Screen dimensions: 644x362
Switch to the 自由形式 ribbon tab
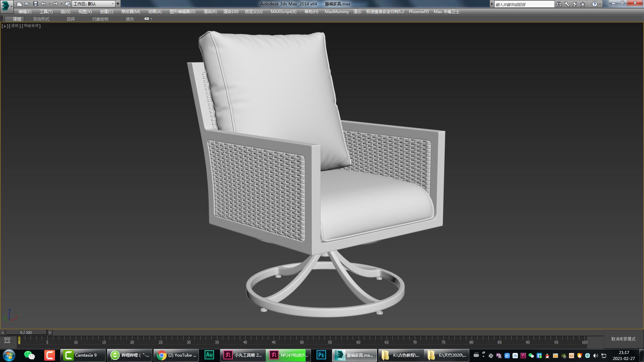pyautogui.click(x=41, y=19)
